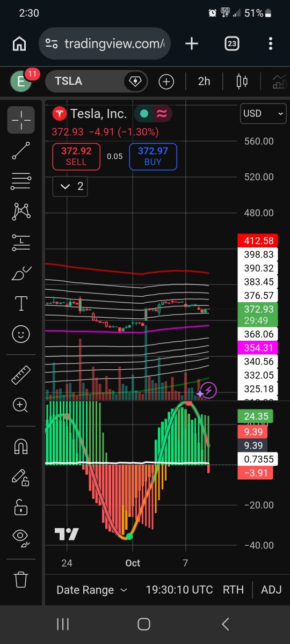Open the browser home page
The width and height of the screenshot is (290, 644).
(19, 44)
